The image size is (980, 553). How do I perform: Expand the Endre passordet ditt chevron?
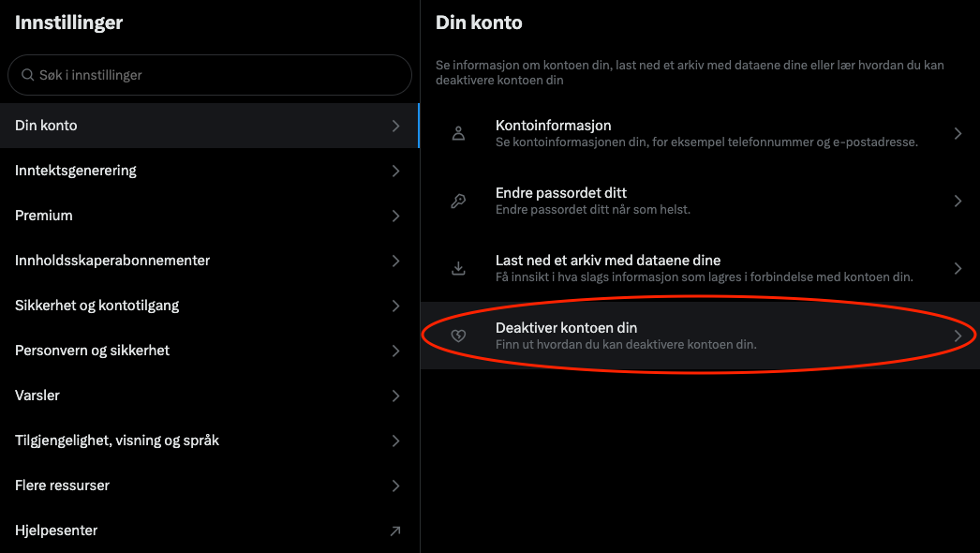pos(958,201)
